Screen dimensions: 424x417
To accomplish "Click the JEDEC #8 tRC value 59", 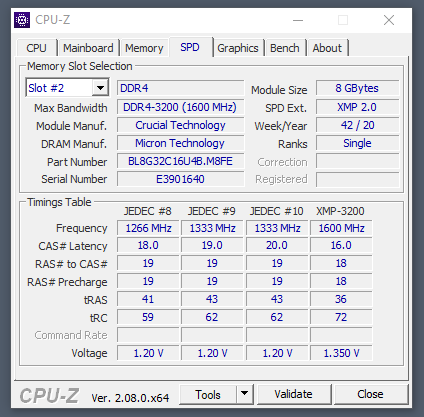I will [148, 317].
